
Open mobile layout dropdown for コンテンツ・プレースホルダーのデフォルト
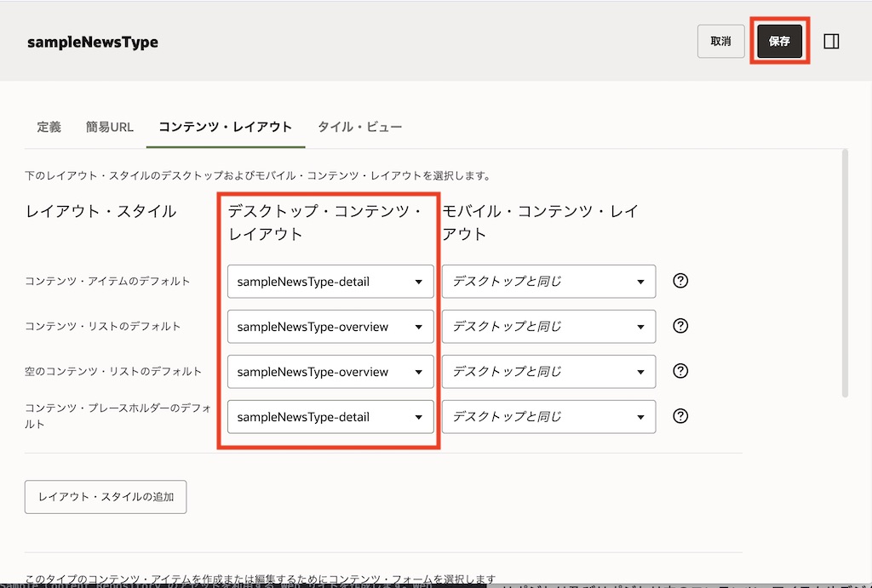[x=548, y=417]
